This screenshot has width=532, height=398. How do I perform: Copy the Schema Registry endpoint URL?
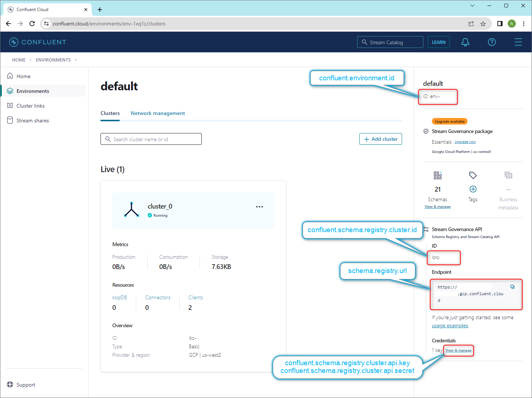(512, 287)
